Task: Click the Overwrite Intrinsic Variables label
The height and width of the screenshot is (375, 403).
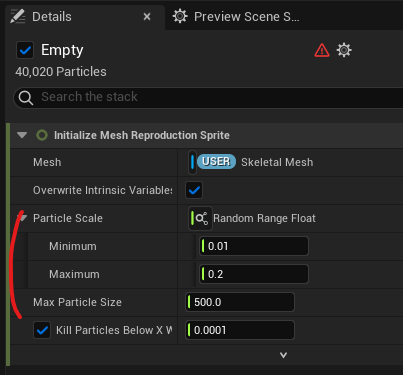Action: (x=103, y=190)
